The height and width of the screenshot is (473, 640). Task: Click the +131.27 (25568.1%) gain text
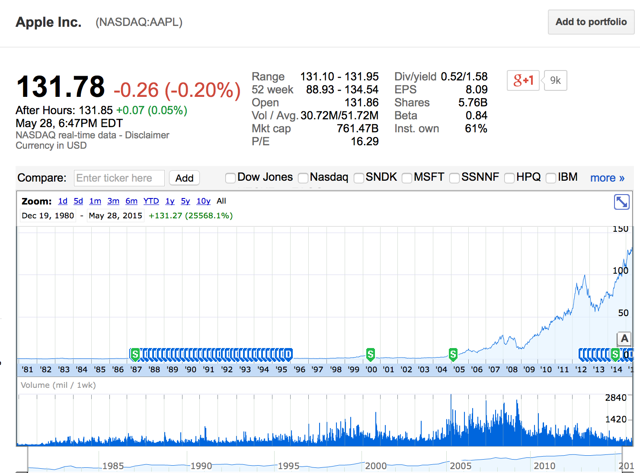click(191, 215)
